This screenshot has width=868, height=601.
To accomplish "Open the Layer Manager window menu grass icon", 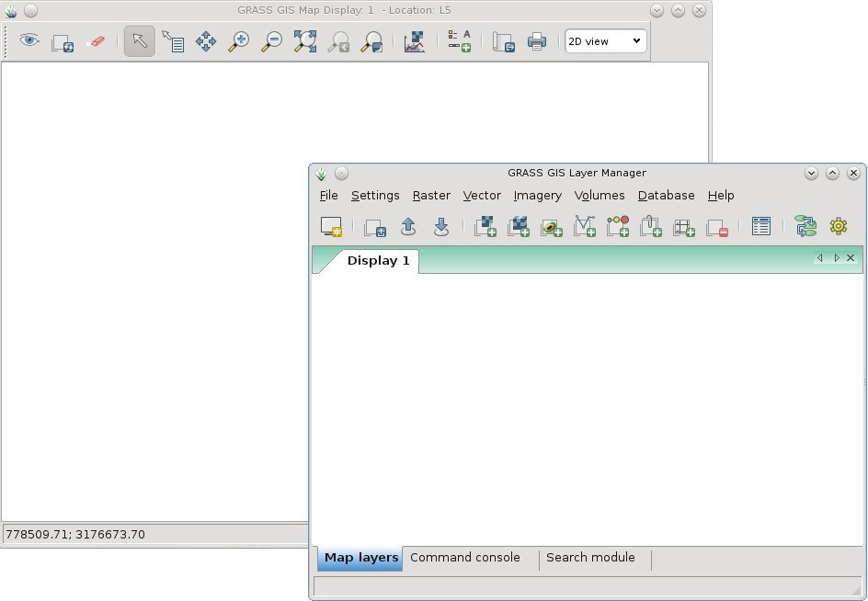I will (321, 174).
